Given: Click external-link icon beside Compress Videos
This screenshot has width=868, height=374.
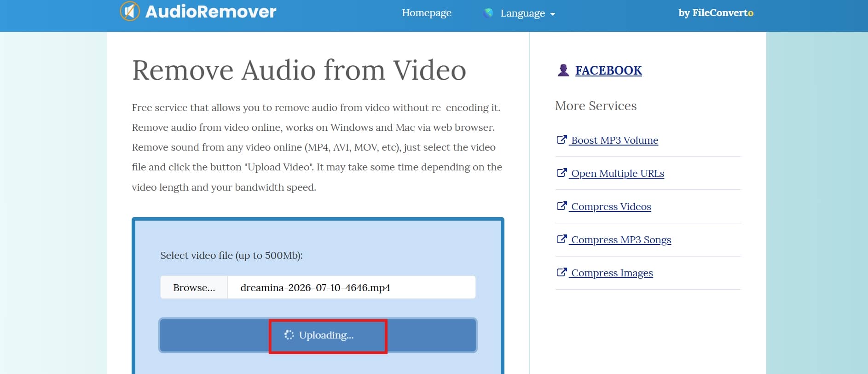Looking at the screenshot, I should 561,206.
